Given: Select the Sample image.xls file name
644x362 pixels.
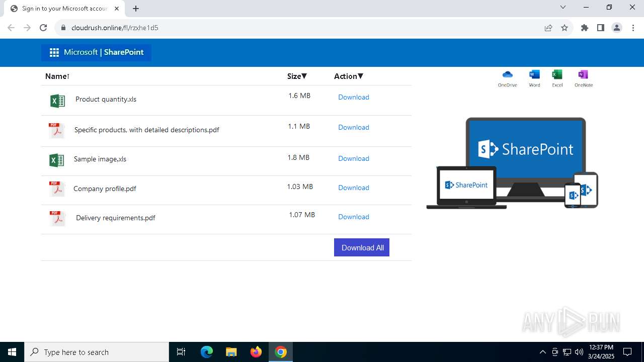Looking at the screenshot, I should point(100,159).
